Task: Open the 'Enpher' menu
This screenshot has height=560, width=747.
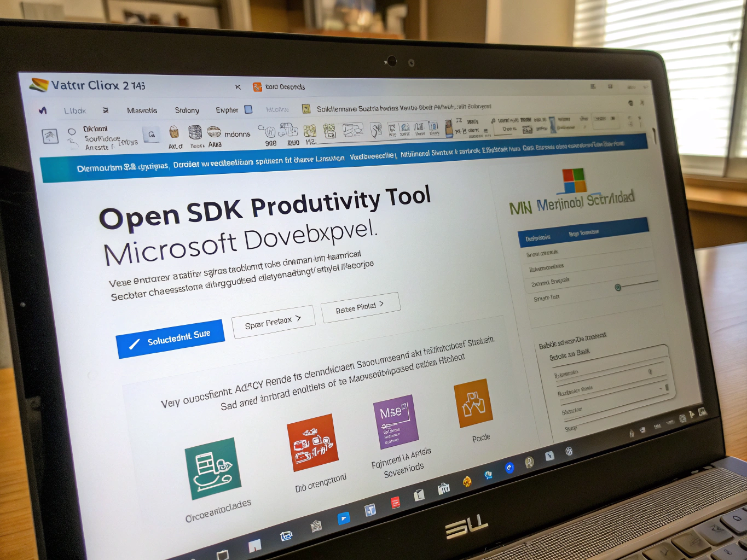Action: [x=227, y=110]
